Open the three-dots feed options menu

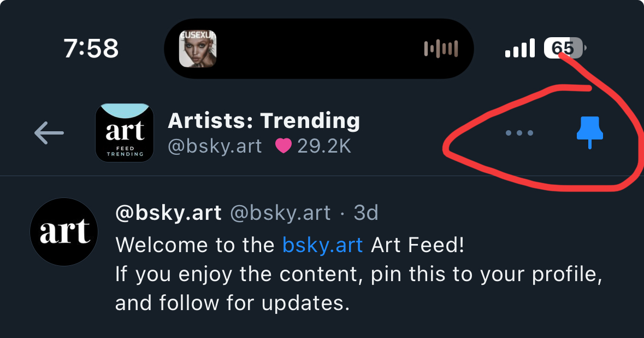[519, 133]
